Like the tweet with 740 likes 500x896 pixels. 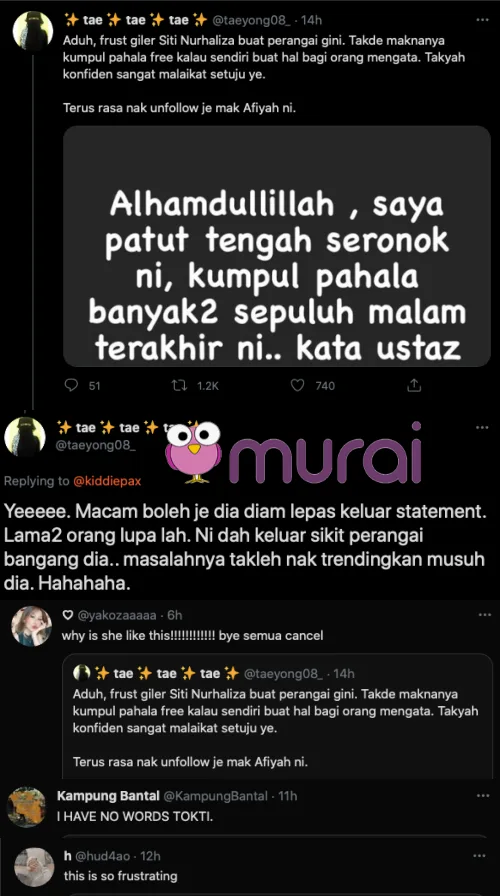click(298, 386)
